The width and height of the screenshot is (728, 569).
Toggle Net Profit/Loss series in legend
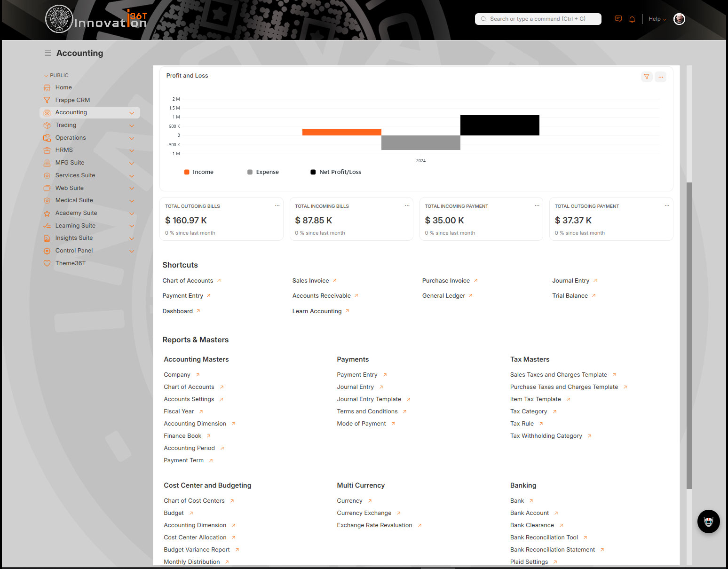pyautogui.click(x=336, y=172)
